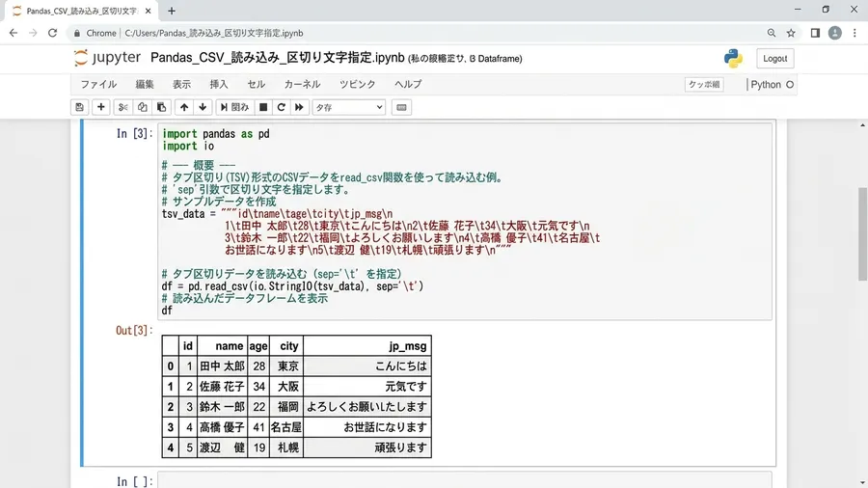Click the Logout button

coord(774,58)
